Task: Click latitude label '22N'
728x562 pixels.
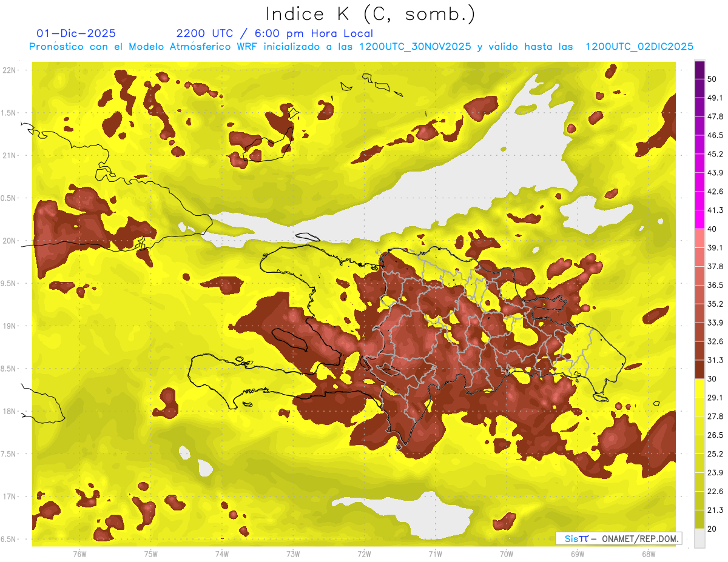Action: click(10, 70)
